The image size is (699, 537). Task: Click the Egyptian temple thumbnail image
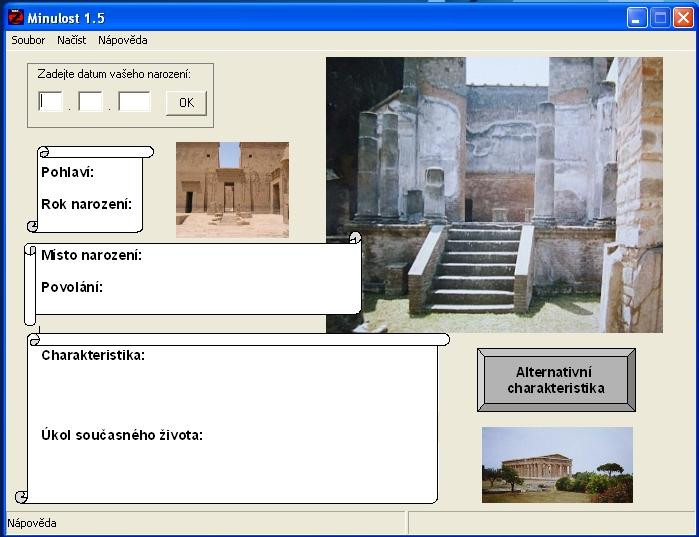tap(232, 189)
